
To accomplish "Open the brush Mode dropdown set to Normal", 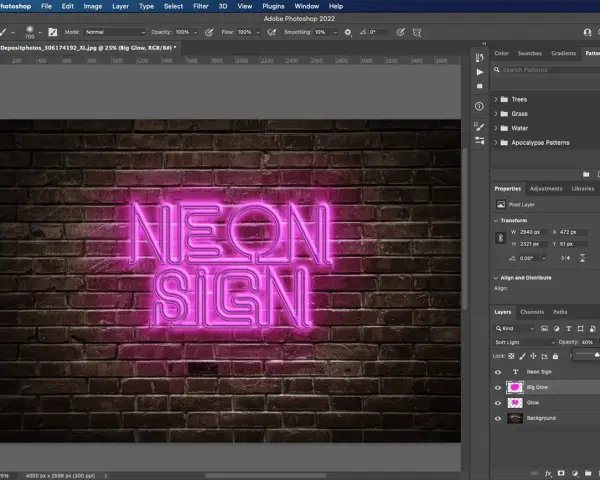I will coord(115,32).
